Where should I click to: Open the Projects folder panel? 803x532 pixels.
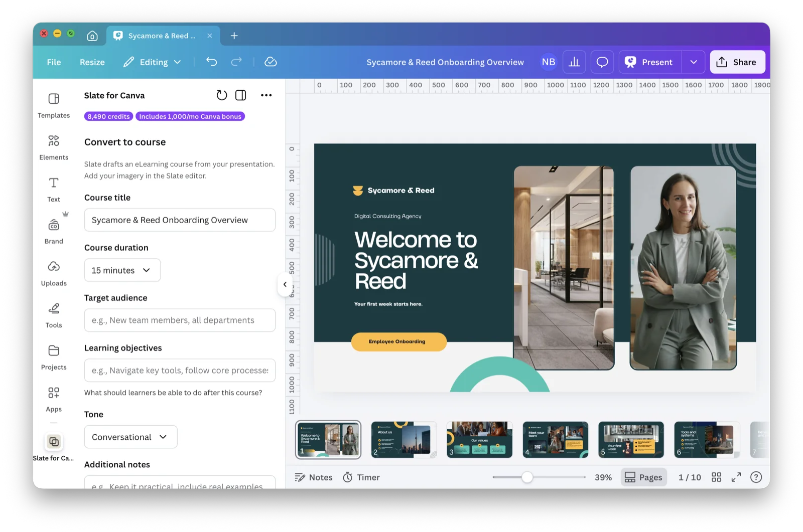tap(54, 358)
